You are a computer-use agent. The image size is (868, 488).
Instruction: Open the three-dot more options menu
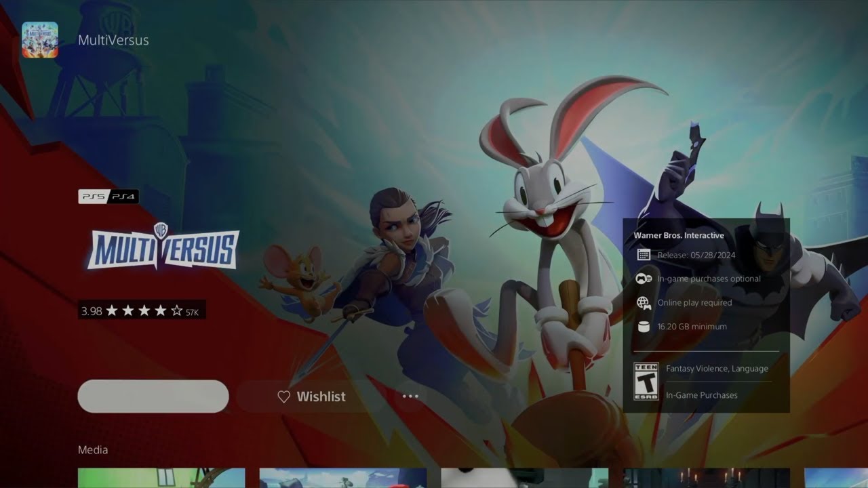[x=410, y=396]
